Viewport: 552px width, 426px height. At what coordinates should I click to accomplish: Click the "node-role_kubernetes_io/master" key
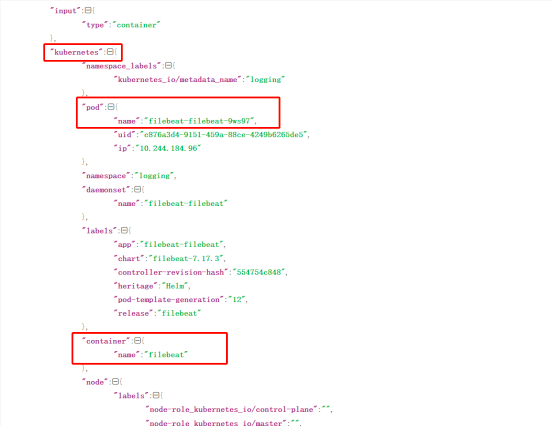click(216, 423)
